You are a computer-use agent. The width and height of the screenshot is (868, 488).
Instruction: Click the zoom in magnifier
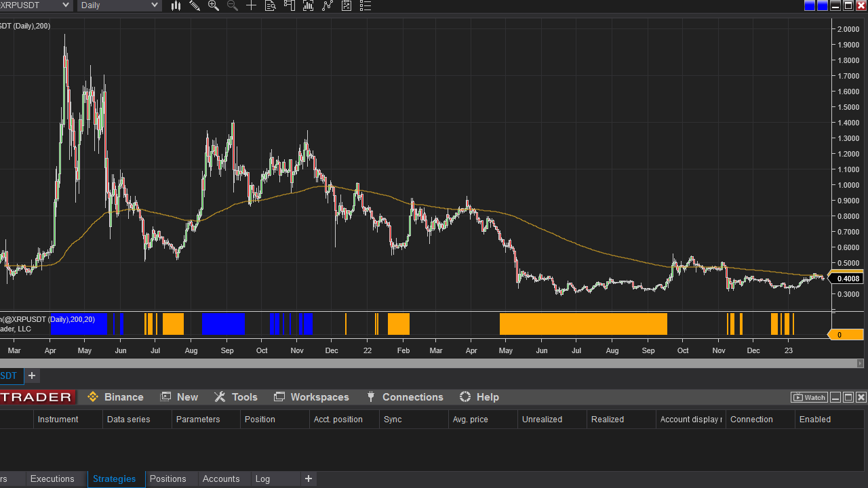pyautogui.click(x=214, y=5)
